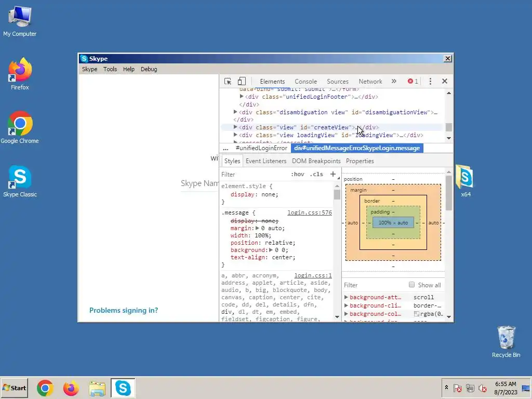Viewport: 532px width, 399px height.
Task: Click Styles pane scroll-up arrow
Action: point(337,186)
